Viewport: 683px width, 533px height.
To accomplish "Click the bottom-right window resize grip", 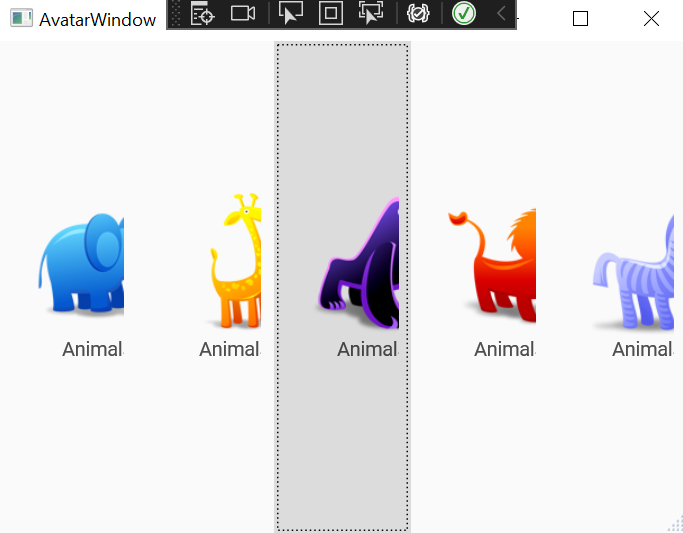I will [x=675, y=524].
